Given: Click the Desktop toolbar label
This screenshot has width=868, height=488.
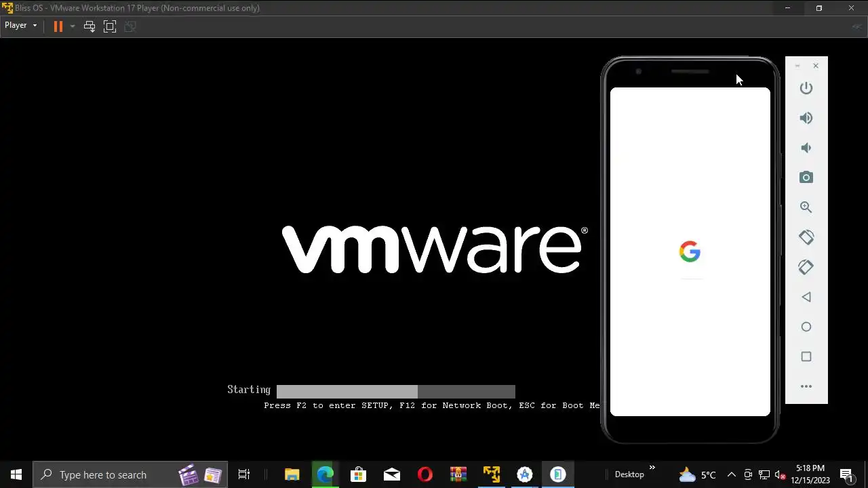Looking at the screenshot, I should 629,474.
